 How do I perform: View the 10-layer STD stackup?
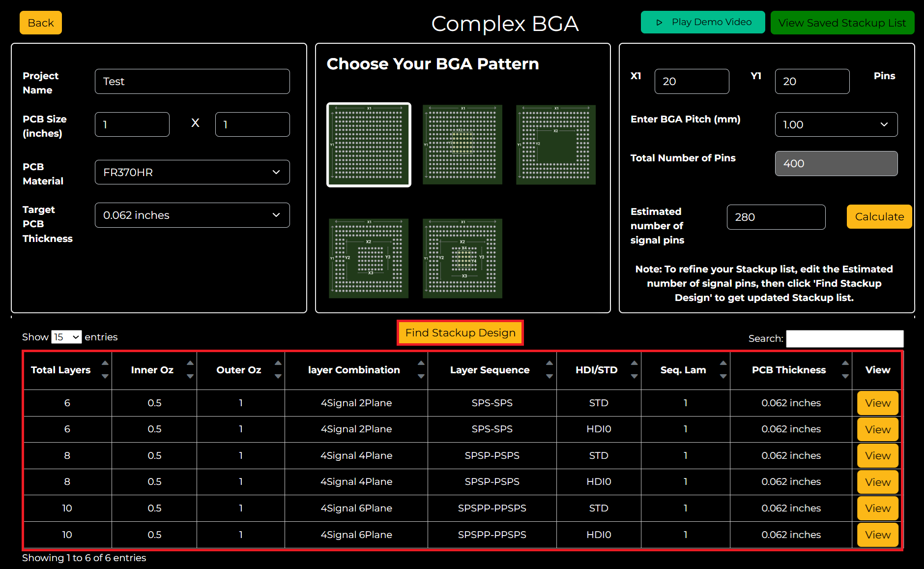tap(878, 508)
